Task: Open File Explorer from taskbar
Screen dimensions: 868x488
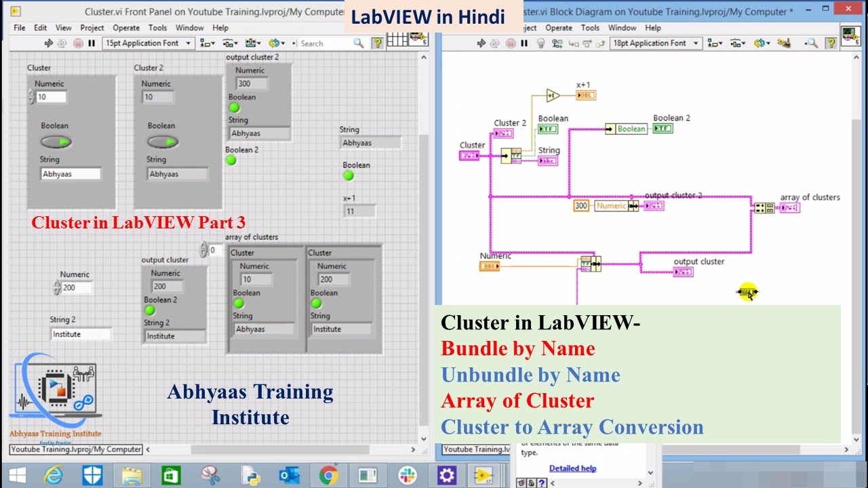Action: tap(132, 474)
